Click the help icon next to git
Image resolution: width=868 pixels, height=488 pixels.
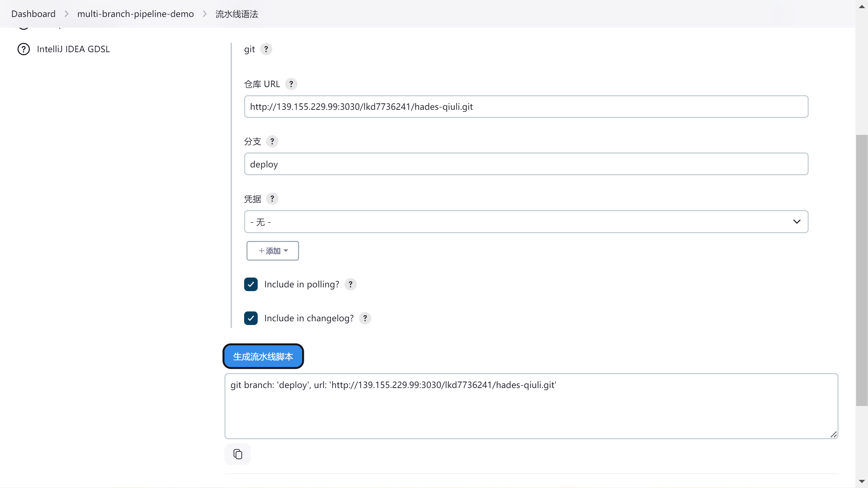click(266, 49)
